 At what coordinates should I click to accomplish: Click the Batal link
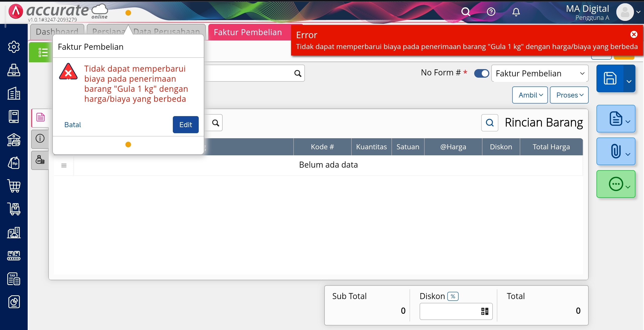coord(72,125)
